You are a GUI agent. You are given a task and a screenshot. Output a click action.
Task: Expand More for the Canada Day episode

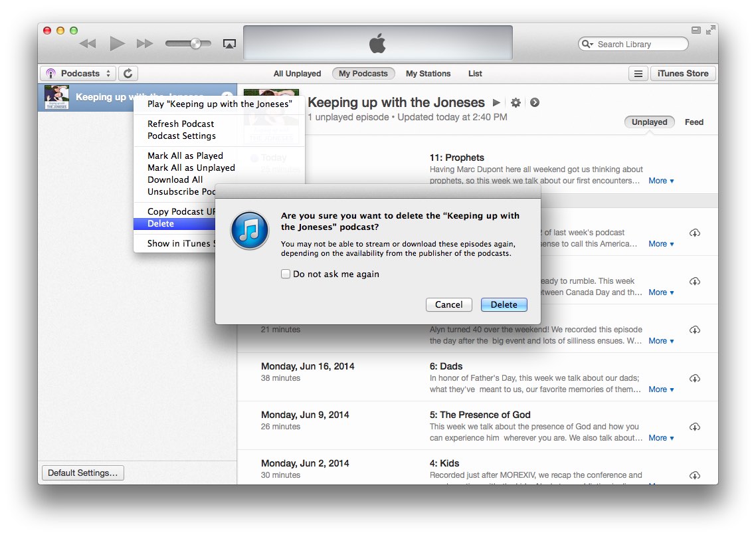661,292
